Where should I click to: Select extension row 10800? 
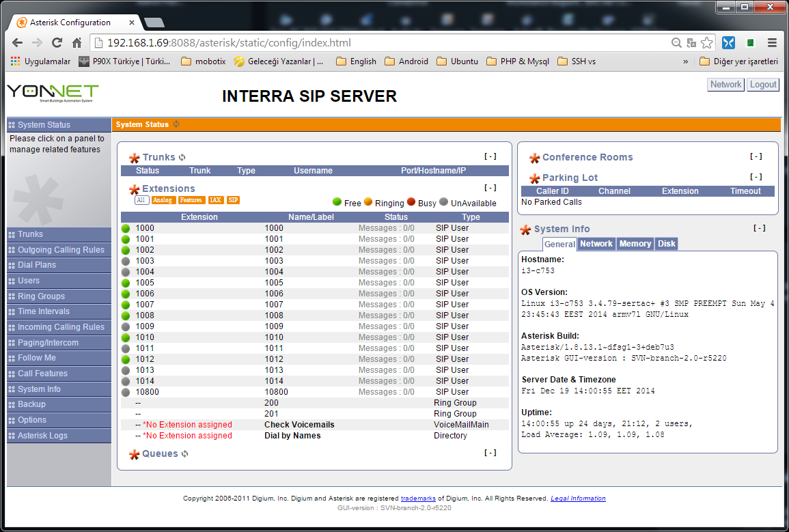[315, 392]
